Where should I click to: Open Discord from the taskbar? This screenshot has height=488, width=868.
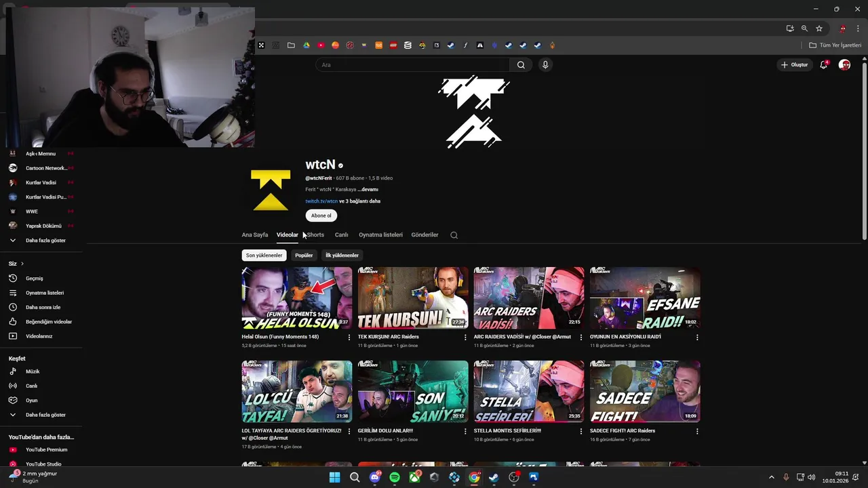(x=374, y=477)
